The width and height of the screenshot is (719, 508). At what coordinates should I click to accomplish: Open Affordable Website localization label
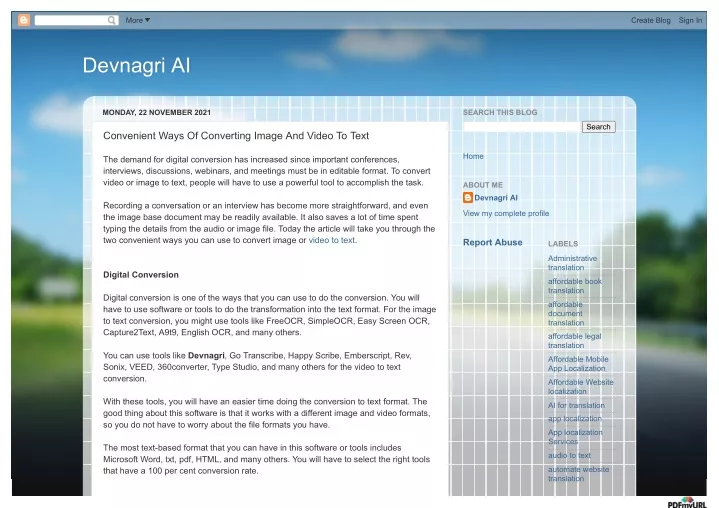point(581,387)
